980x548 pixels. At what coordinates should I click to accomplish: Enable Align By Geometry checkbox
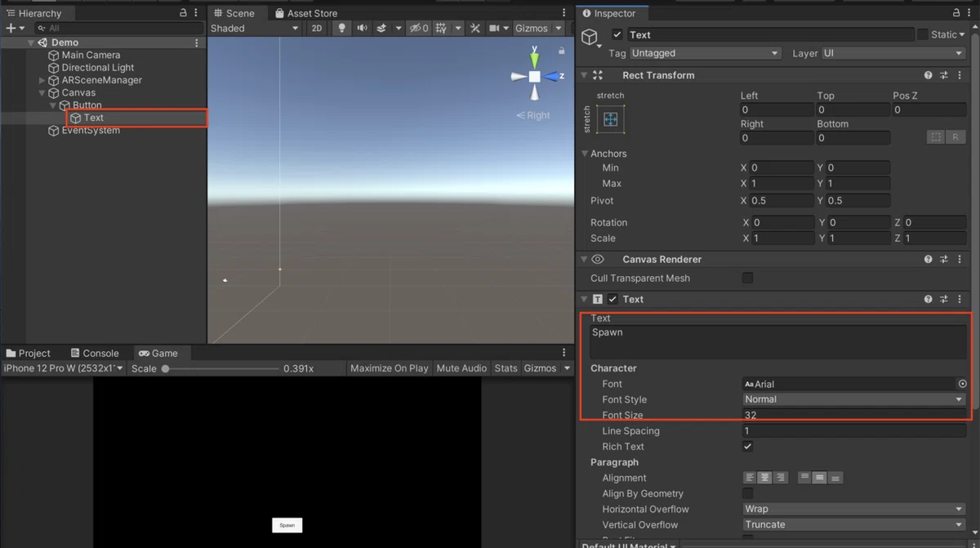[747, 494]
